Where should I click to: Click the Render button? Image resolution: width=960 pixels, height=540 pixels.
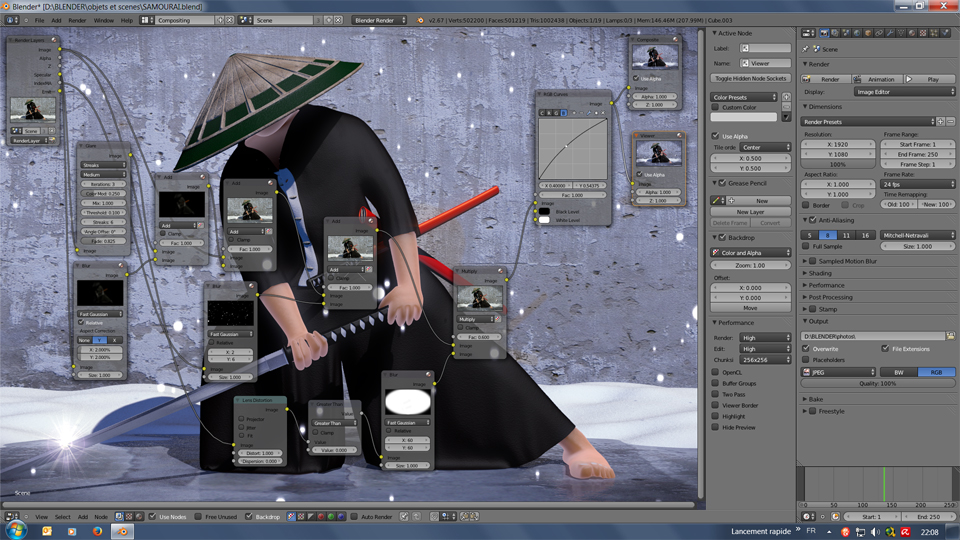(x=825, y=79)
